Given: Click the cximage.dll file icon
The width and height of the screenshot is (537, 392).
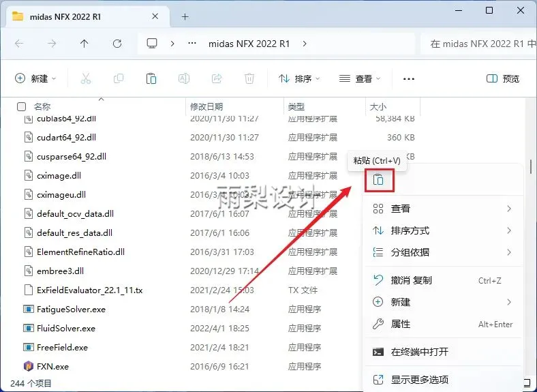Looking at the screenshot, I should pyautogui.click(x=29, y=175).
